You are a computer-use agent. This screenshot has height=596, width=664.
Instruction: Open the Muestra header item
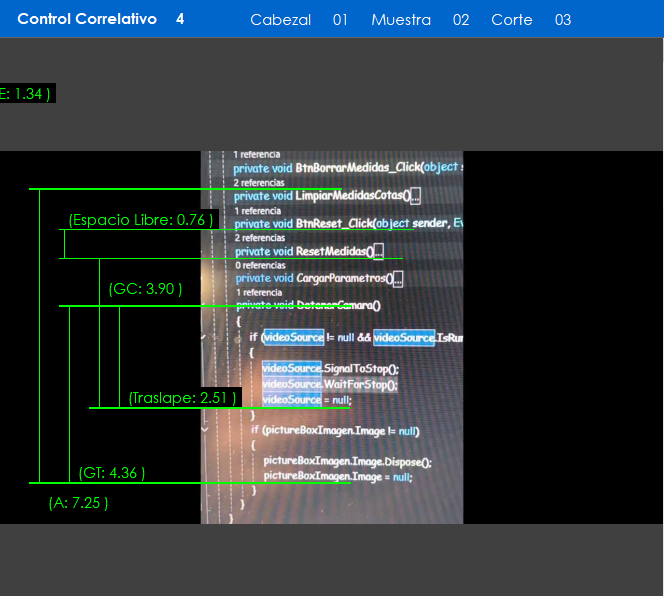[400, 20]
